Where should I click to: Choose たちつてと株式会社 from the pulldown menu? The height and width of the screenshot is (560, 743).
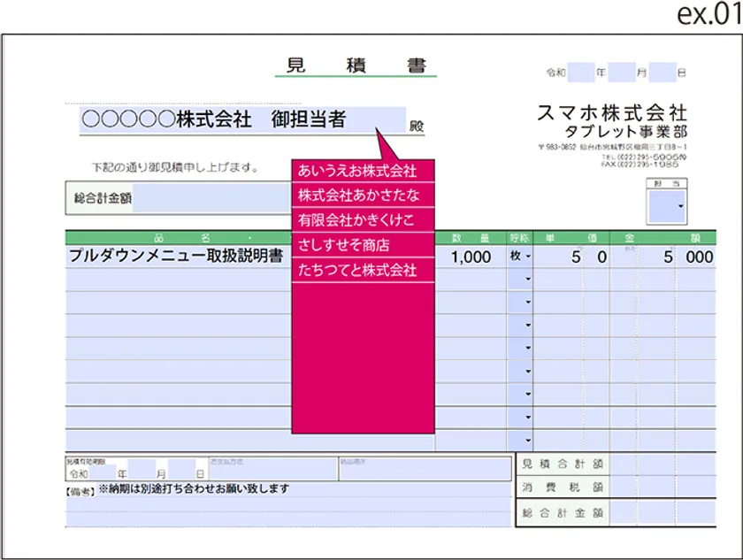(363, 270)
